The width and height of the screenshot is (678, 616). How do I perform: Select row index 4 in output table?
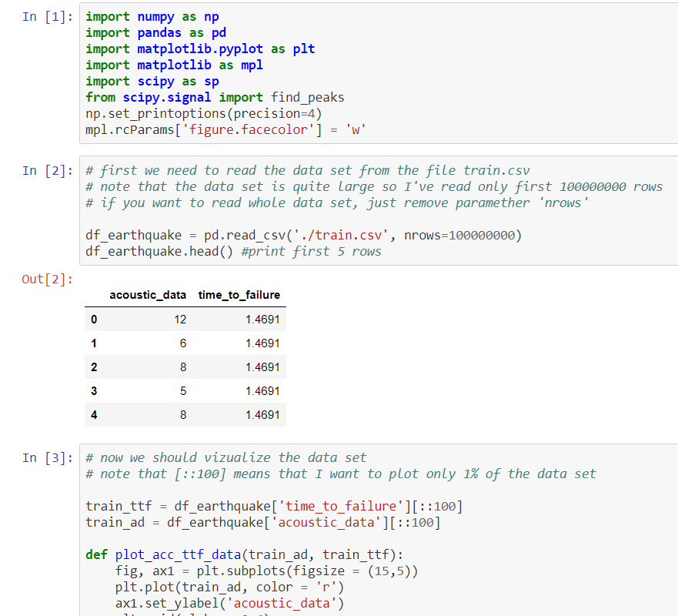pos(93,415)
